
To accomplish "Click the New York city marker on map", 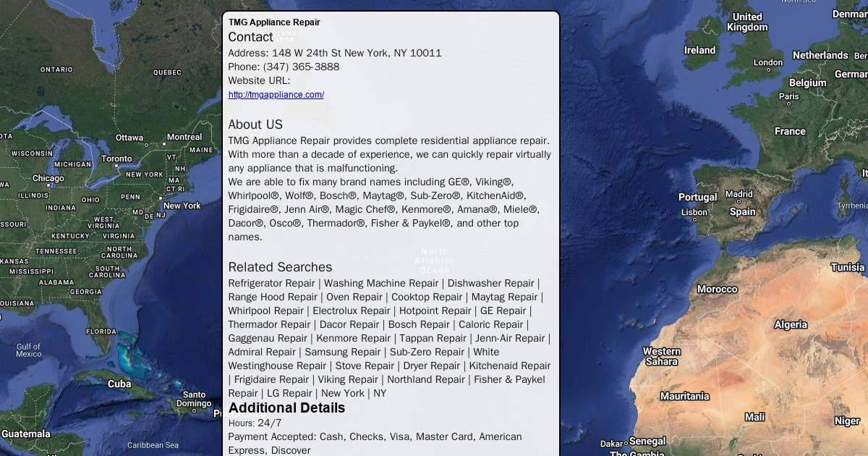I will pyautogui.click(x=161, y=198).
